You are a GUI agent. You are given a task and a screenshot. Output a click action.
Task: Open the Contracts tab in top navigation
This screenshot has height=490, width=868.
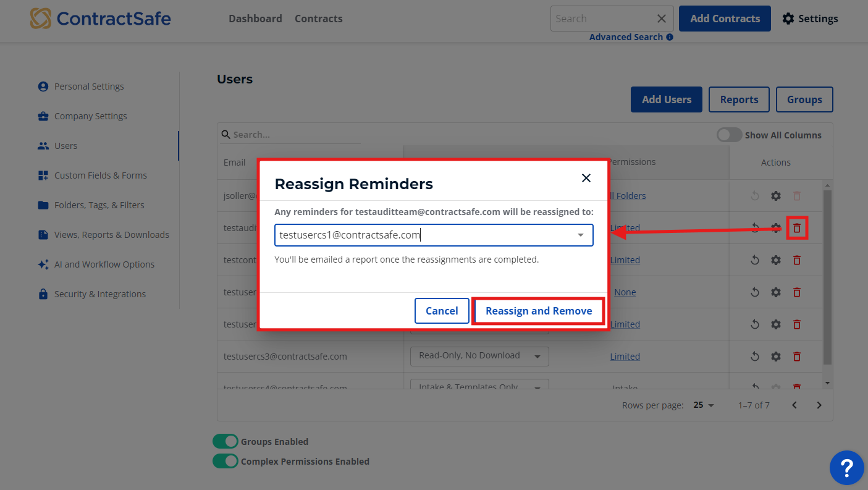(x=319, y=19)
